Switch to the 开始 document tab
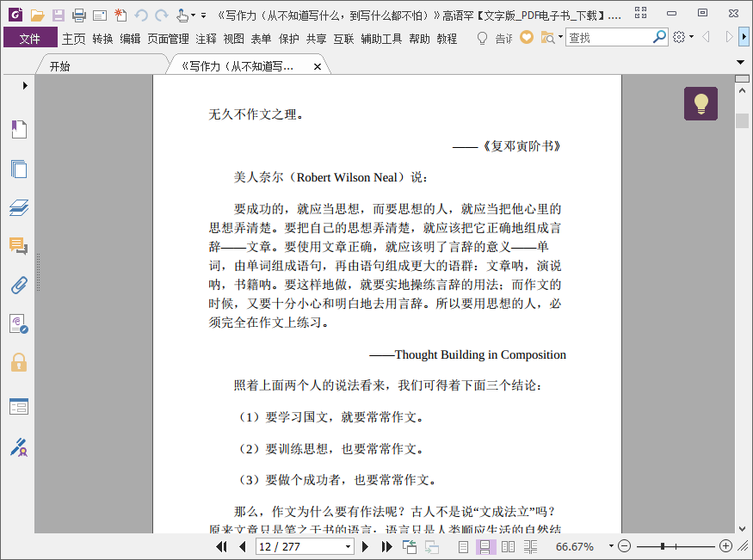This screenshot has width=753, height=560. pyautogui.click(x=59, y=66)
